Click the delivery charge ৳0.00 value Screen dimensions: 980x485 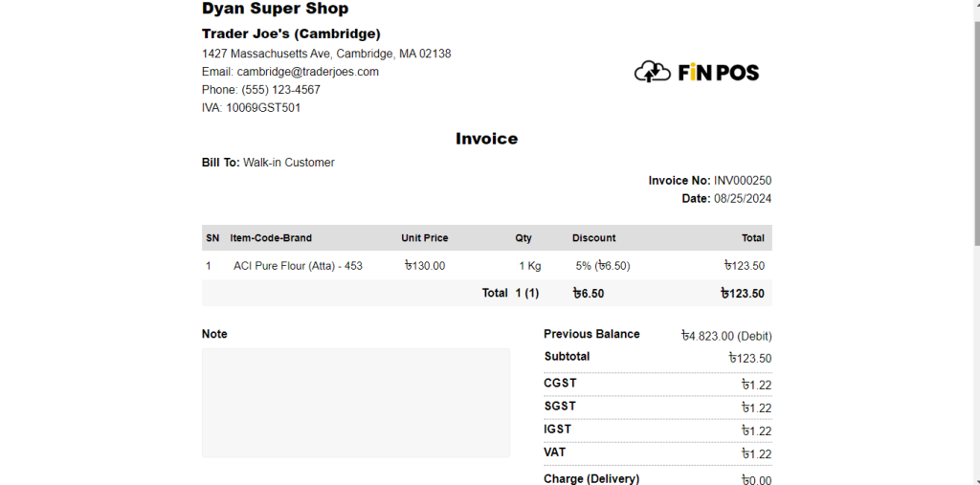(x=757, y=480)
